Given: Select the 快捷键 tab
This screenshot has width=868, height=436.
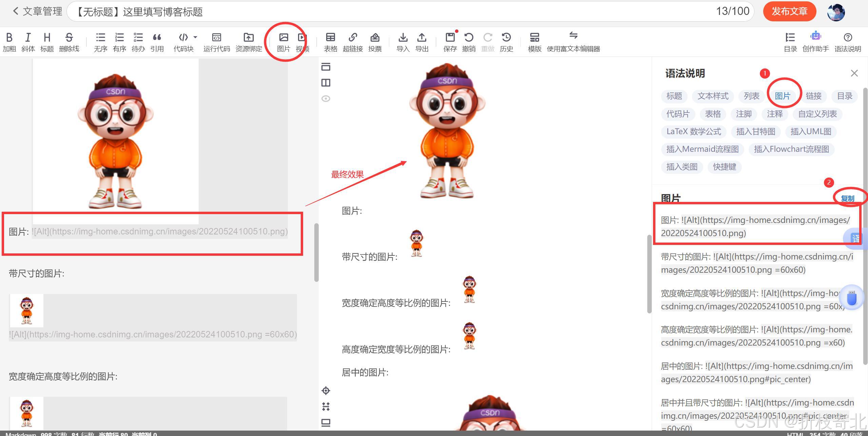Looking at the screenshot, I should [725, 167].
